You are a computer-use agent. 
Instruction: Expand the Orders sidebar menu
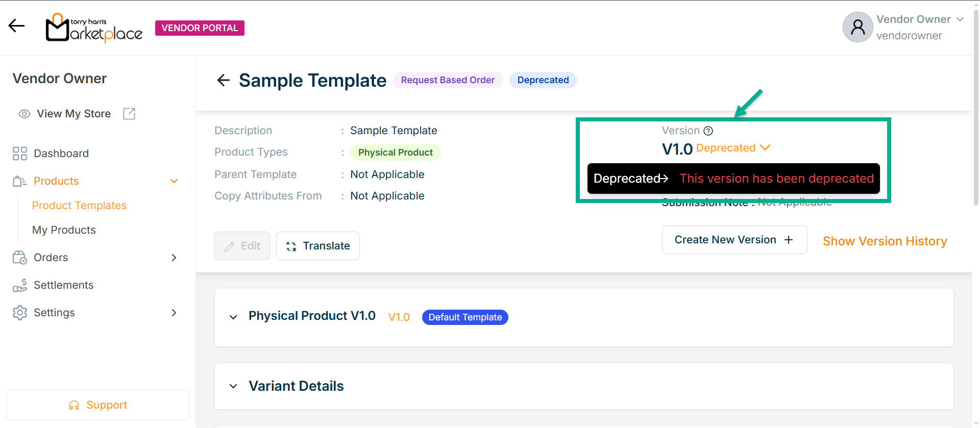click(174, 258)
